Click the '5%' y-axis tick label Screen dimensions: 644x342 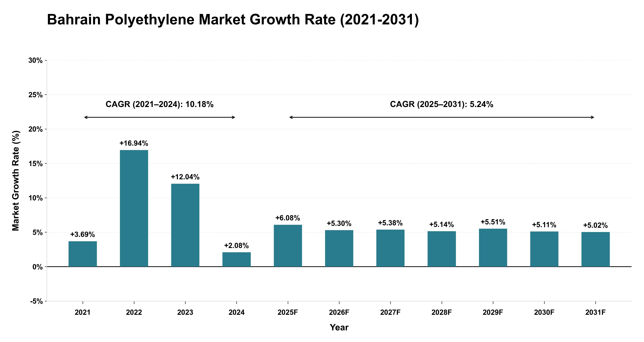37,233
